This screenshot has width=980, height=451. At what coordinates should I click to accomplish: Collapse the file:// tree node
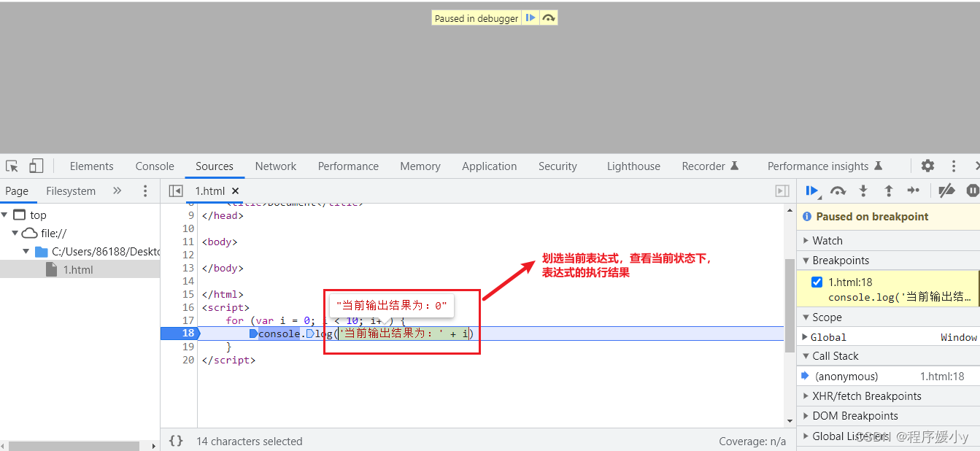(14, 233)
